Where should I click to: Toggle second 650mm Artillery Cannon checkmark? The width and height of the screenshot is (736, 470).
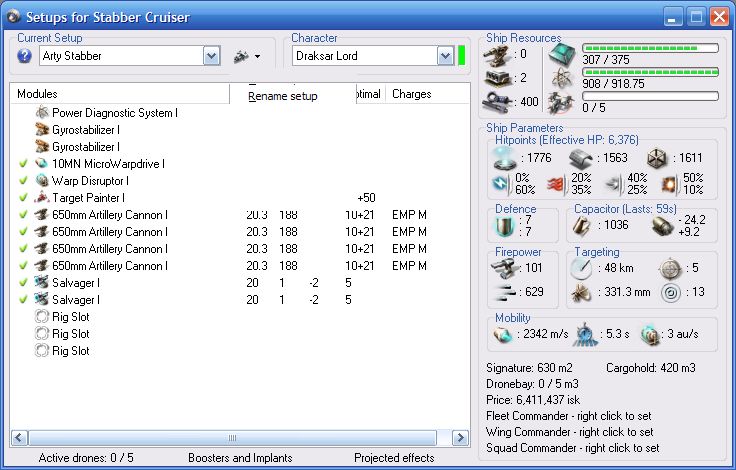(23, 232)
